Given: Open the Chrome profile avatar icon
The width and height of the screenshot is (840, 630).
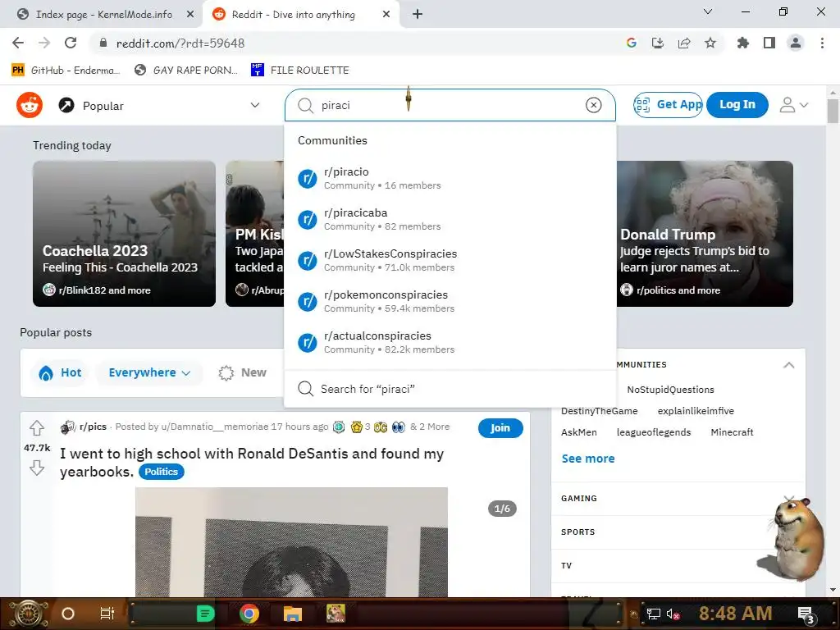Looking at the screenshot, I should click(796, 43).
